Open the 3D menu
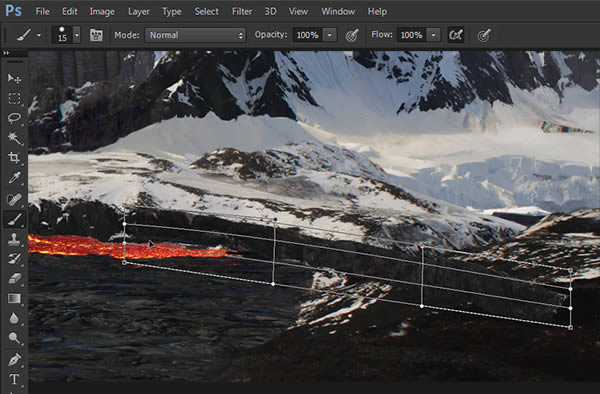The width and height of the screenshot is (600, 394). [x=270, y=11]
